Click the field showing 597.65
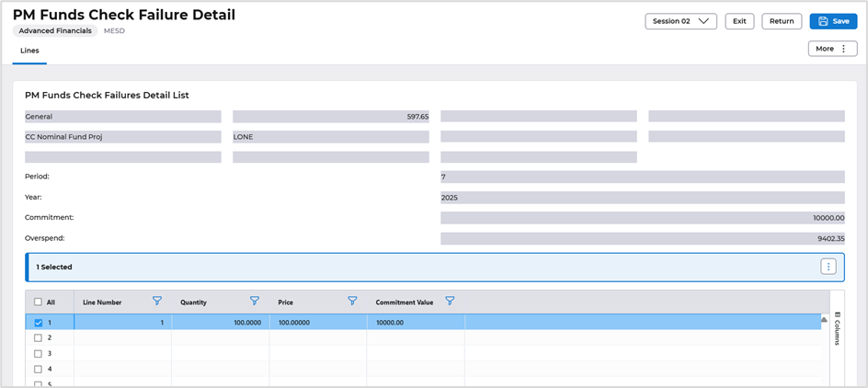Viewport: 868px width, 388px height. [x=331, y=117]
